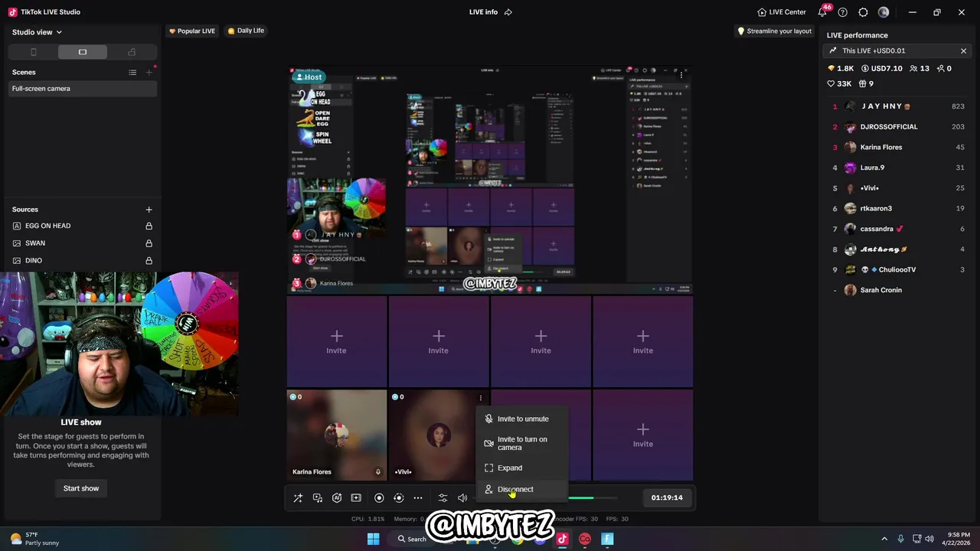This screenshot has height=551, width=980.
Task: Open the Daily Life tag
Action: [x=246, y=31]
